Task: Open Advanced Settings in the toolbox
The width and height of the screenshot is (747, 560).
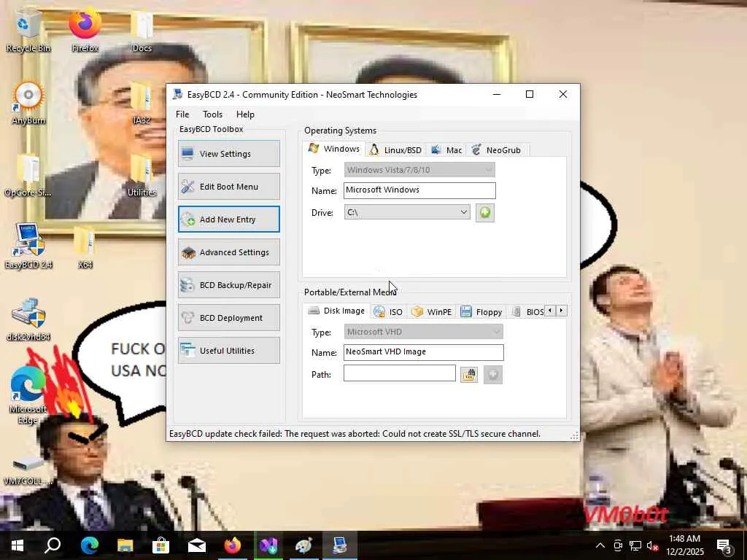Action: (228, 252)
